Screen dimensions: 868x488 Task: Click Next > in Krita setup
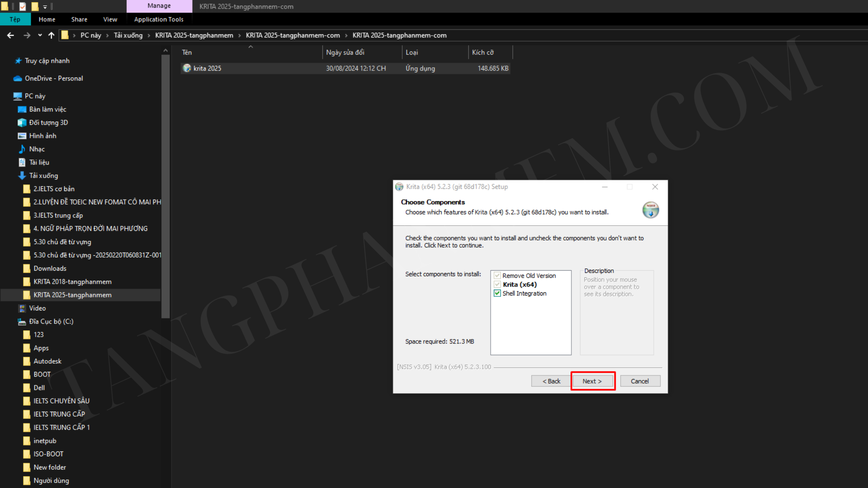pyautogui.click(x=592, y=381)
